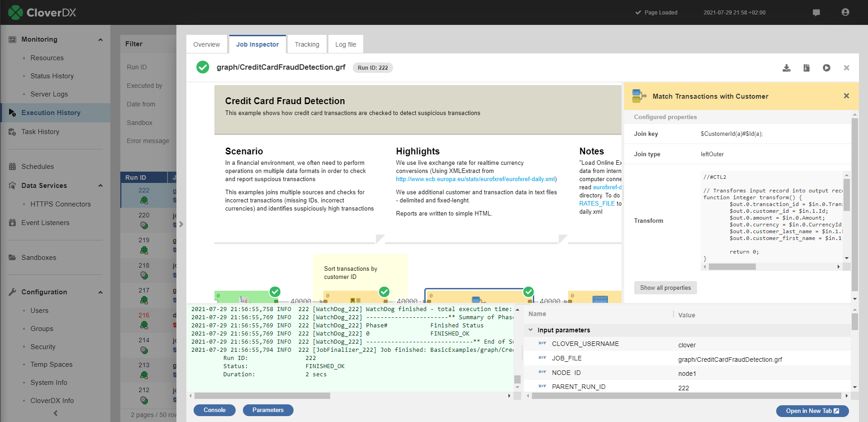
Task: Click the Configuration wrench icon
Action: 13,292
